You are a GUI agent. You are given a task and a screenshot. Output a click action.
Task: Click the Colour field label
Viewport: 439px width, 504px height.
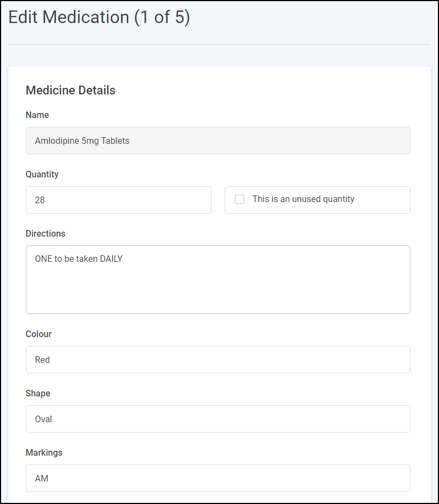click(38, 334)
